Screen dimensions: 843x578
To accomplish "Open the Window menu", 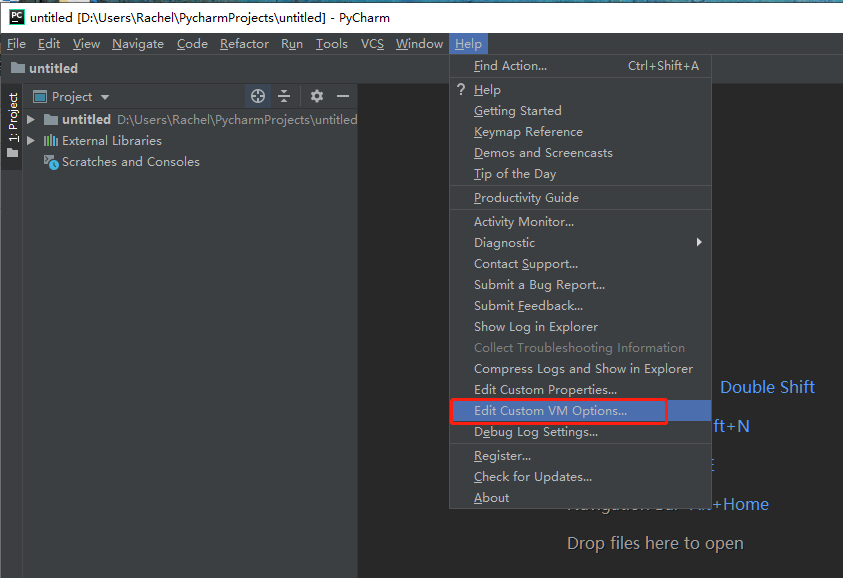I will pos(419,44).
